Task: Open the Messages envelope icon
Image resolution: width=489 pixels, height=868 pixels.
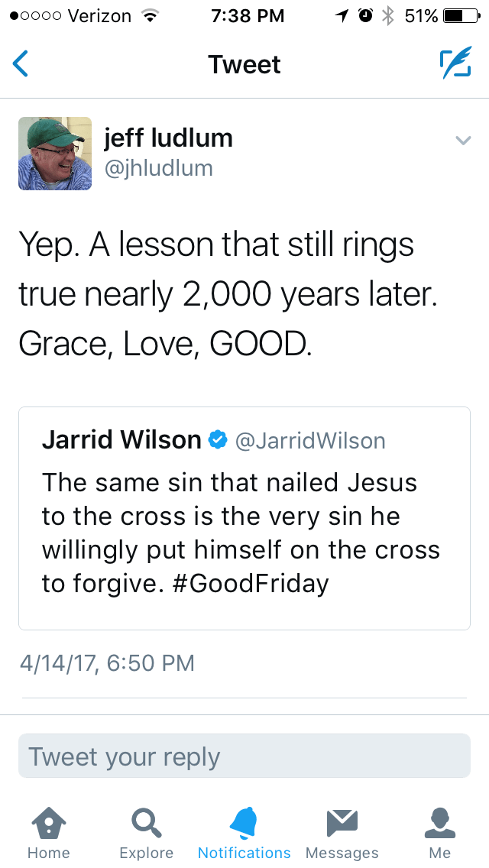Action: point(342,824)
